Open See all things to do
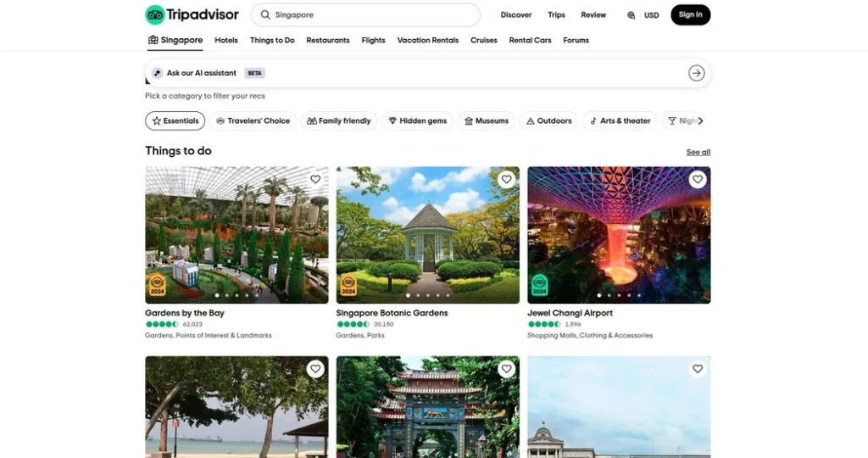Screen dimensions: 868x458 [x=698, y=153]
